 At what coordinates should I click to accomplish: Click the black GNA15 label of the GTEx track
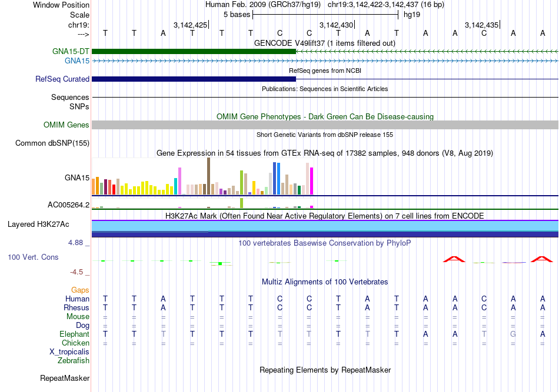tap(77, 177)
